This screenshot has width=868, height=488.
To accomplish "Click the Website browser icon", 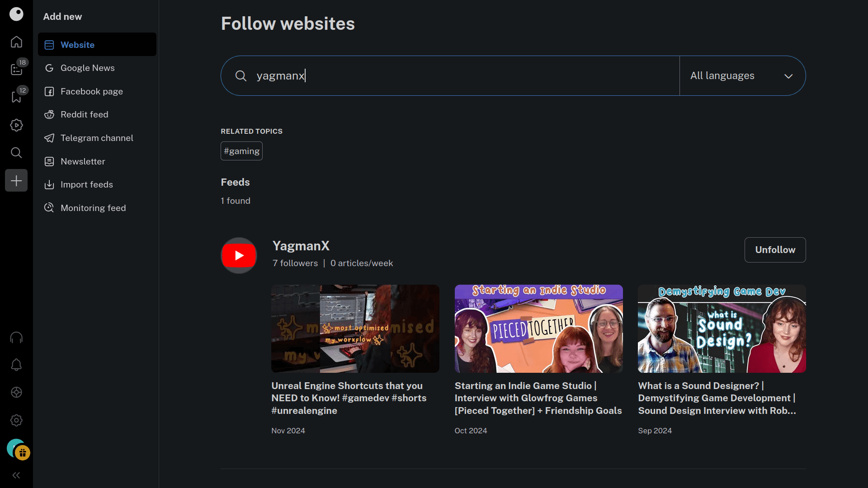I will (49, 45).
